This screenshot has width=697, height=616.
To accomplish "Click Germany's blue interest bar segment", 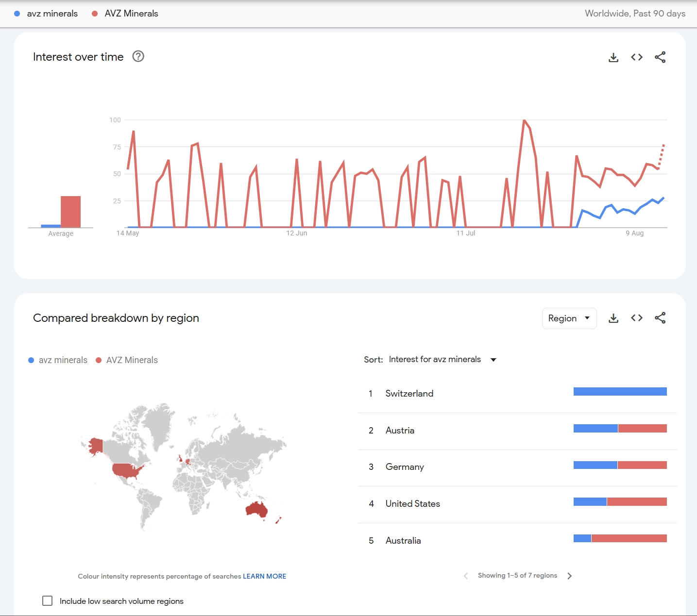I will click(x=595, y=465).
